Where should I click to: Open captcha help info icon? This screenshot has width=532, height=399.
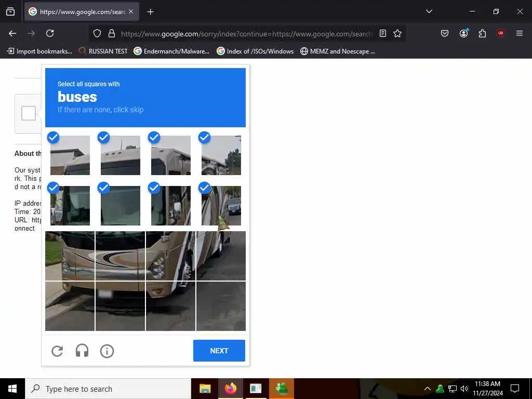pyautogui.click(x=107, y=351)
